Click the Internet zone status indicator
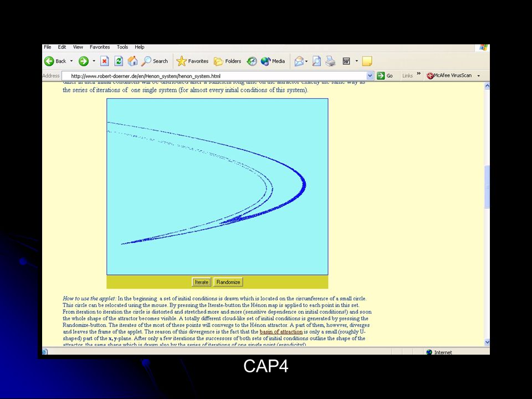 [439, 352]
